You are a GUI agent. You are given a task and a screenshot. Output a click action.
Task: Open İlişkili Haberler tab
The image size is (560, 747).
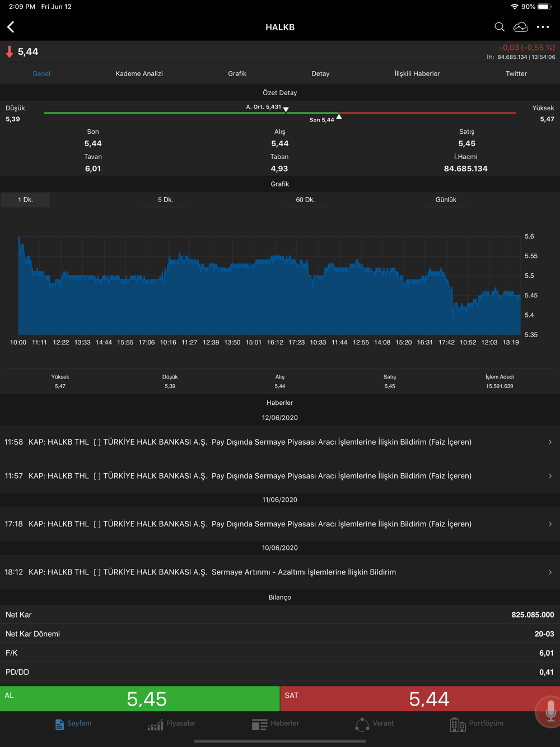417,73
